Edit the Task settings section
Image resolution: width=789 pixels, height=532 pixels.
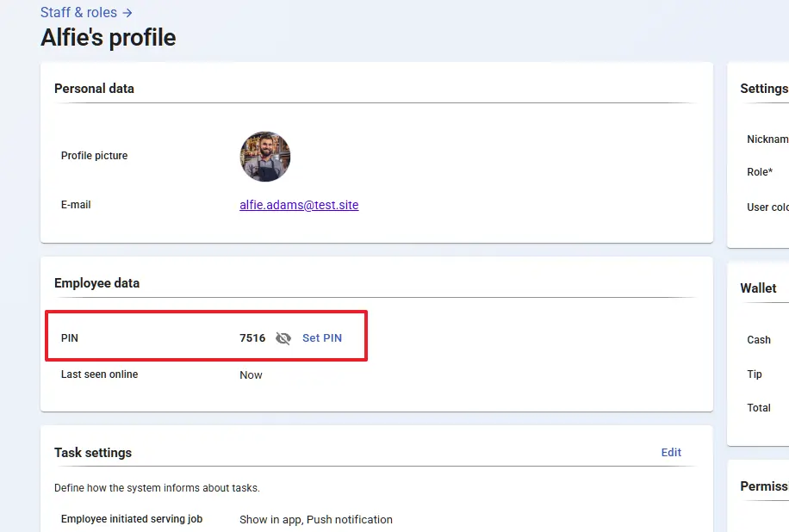click(x=671, y=452)
